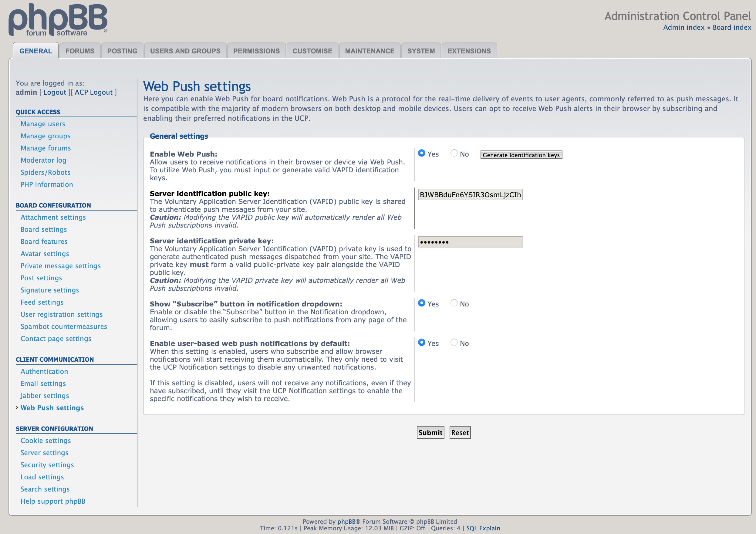Go to the Maintenance tab

click(x=370, y=51)
